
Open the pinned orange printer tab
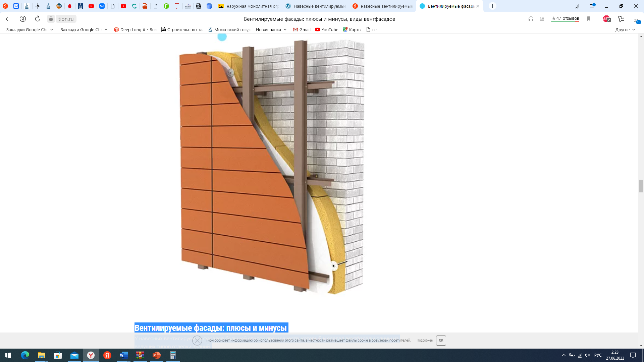(x=145, y=6)
